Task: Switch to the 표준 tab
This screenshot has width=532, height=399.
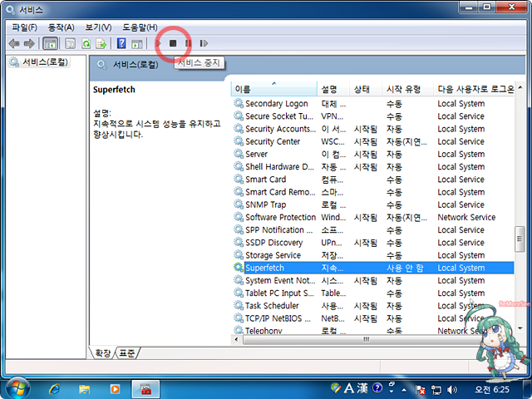Action: tap(128, 353)
